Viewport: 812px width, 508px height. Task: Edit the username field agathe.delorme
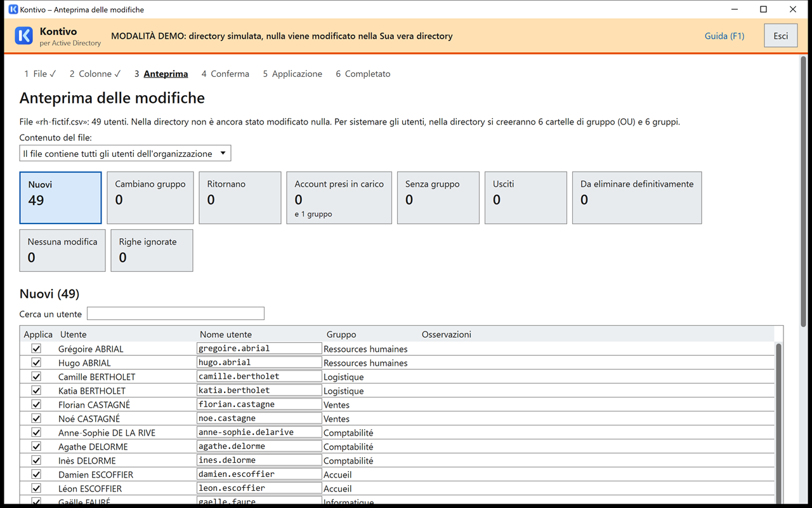point(259,446)
